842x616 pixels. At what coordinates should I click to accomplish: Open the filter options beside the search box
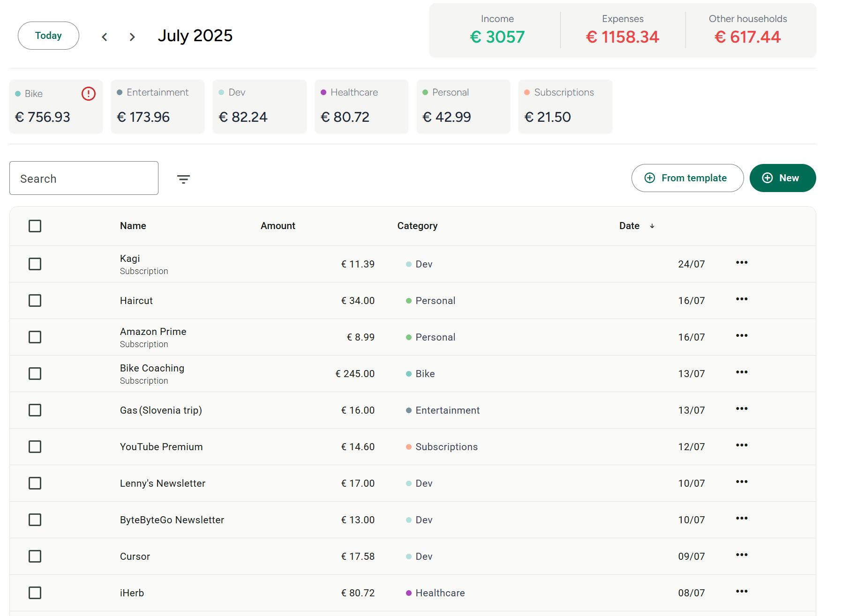(x=183, y=178)
